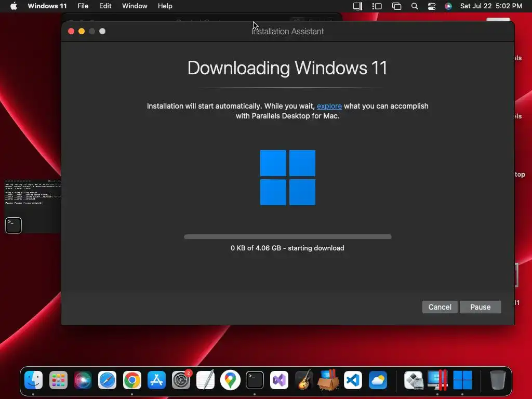Viewport: 532px width, 399px height.
Task: Click the Downloading Windows 11 heading
Action: [x=287, y=68]
